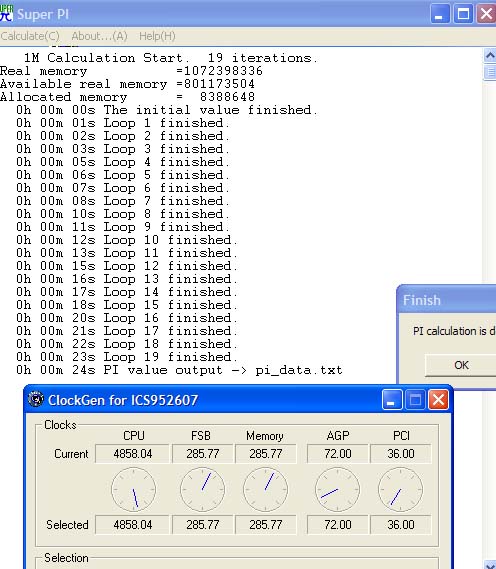Click the Memory column header in ClockGen

click(265, 436)
